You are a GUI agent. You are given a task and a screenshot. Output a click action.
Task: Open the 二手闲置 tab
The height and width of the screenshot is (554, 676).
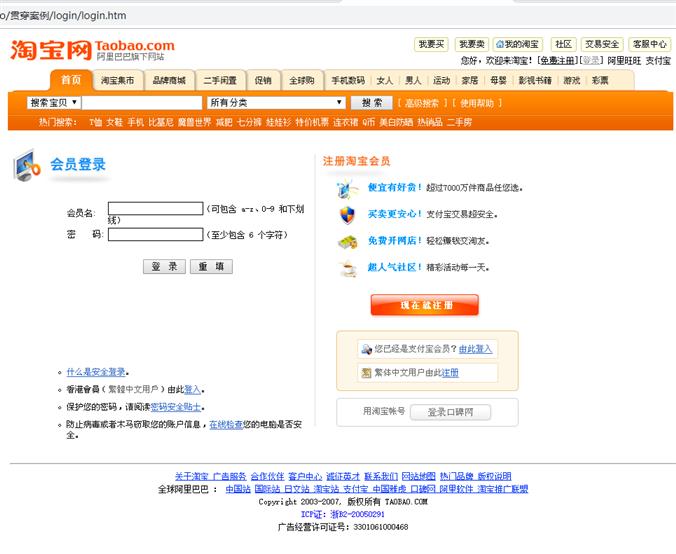(x=220, y=81)
